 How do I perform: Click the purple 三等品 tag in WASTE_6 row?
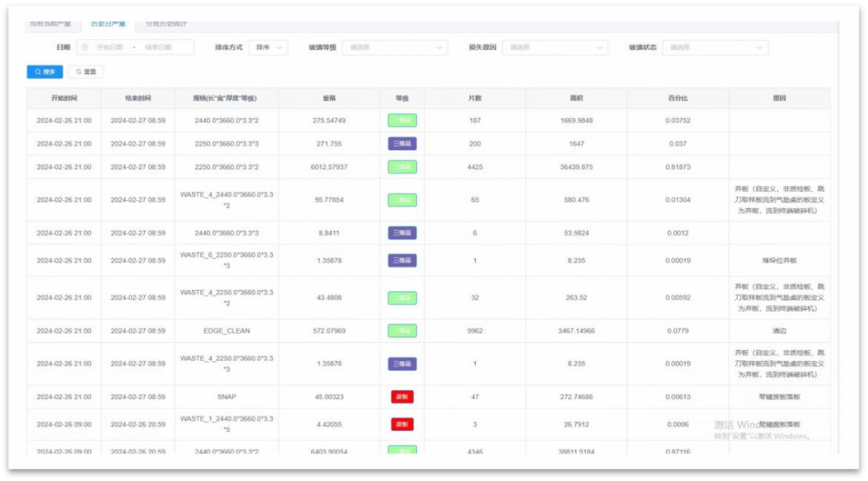point(402,260)
